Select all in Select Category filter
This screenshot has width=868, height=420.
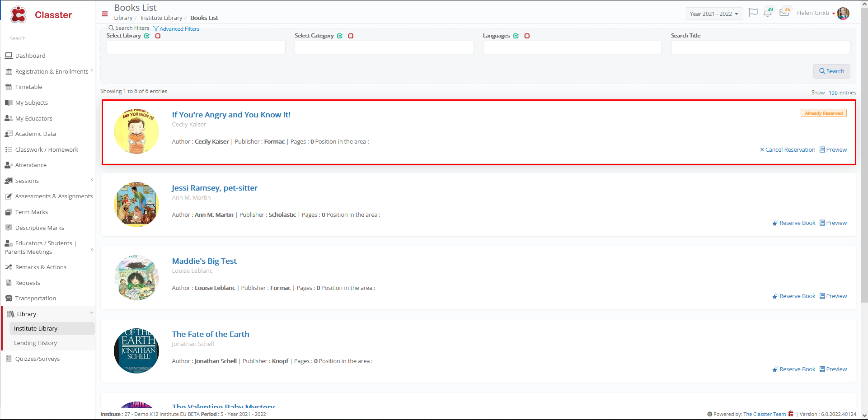click(x=340, y=36)
